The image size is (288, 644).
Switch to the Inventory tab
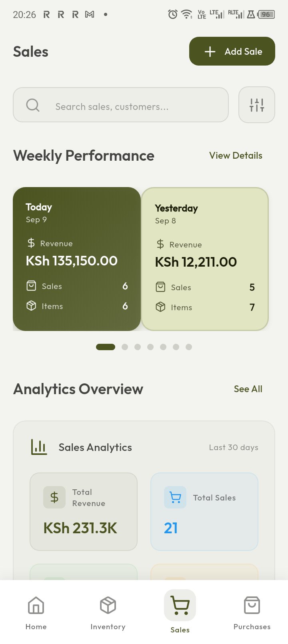click(x=108, y=612)
